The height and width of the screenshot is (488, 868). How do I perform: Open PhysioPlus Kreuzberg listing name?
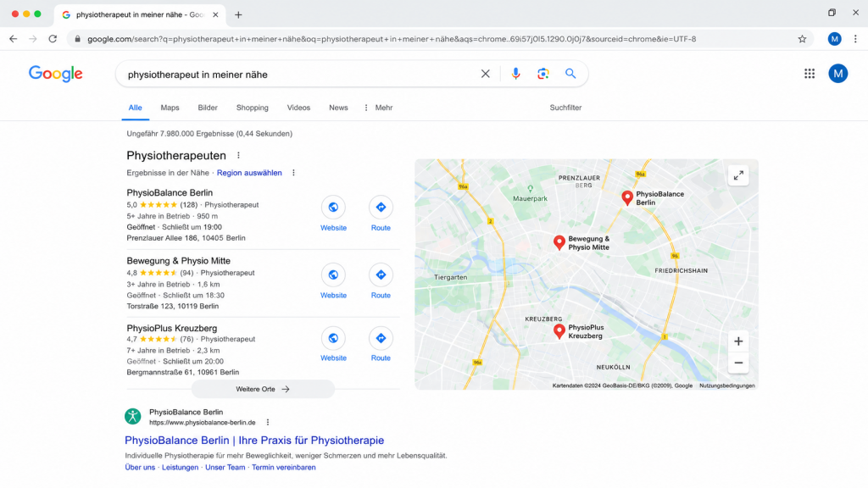click(171, 328)
